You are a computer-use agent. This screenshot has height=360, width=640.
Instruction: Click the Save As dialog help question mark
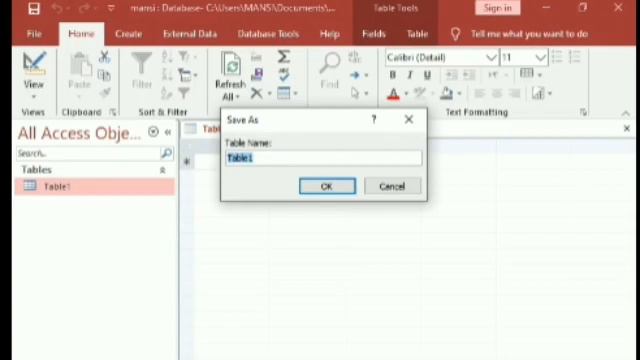coord(374,119)
